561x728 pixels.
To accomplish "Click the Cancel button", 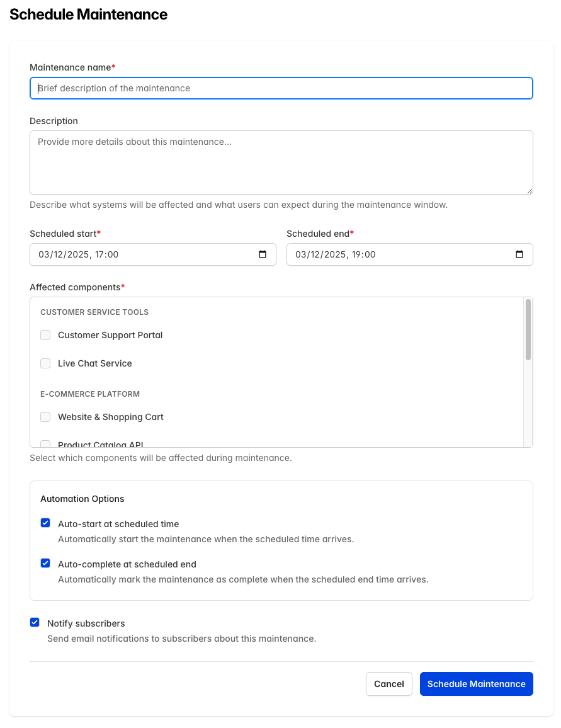I will click(389, 683).
